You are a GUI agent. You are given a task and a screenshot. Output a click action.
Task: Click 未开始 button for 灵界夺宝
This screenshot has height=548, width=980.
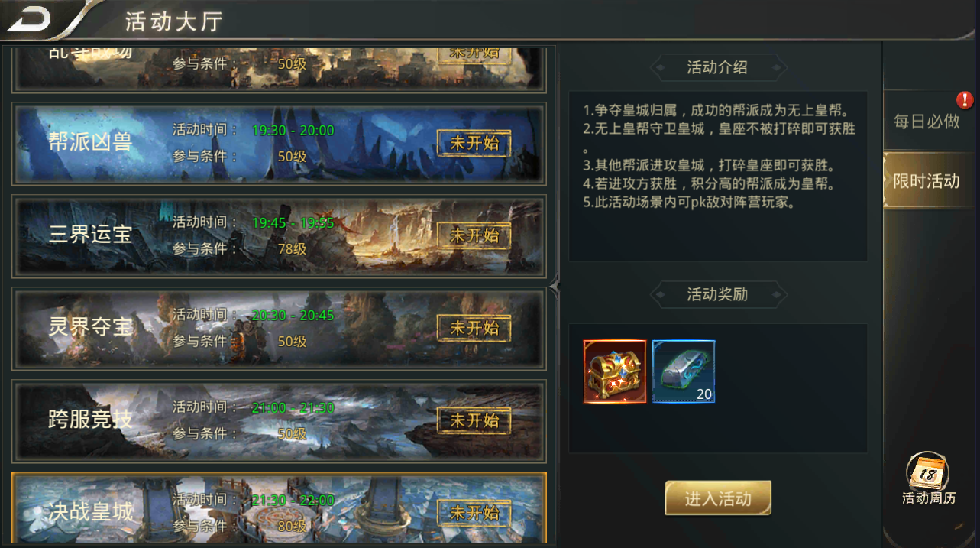point(474,328)
